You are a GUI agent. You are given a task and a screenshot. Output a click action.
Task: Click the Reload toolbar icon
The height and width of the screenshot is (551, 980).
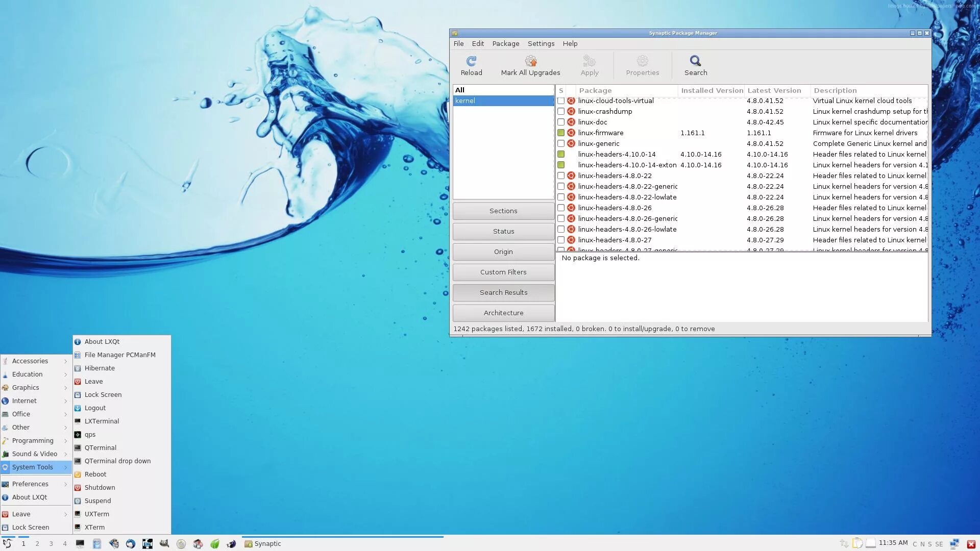[471, 61]
